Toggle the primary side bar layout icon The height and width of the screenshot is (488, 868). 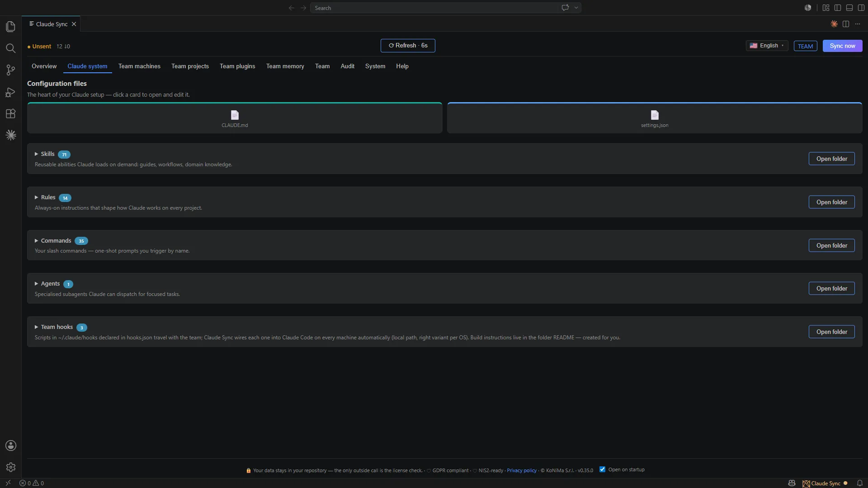point(838,8)
